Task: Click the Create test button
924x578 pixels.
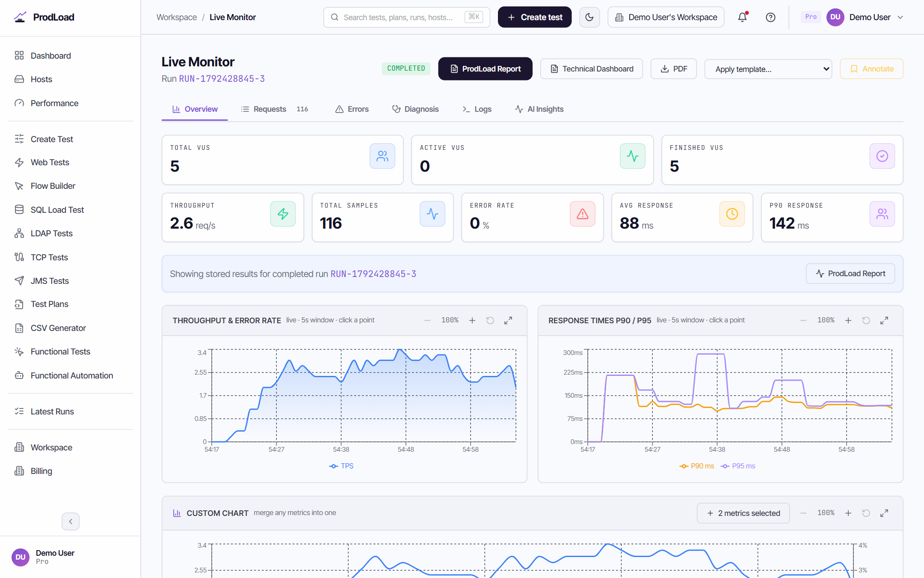Action: (535, 17)
